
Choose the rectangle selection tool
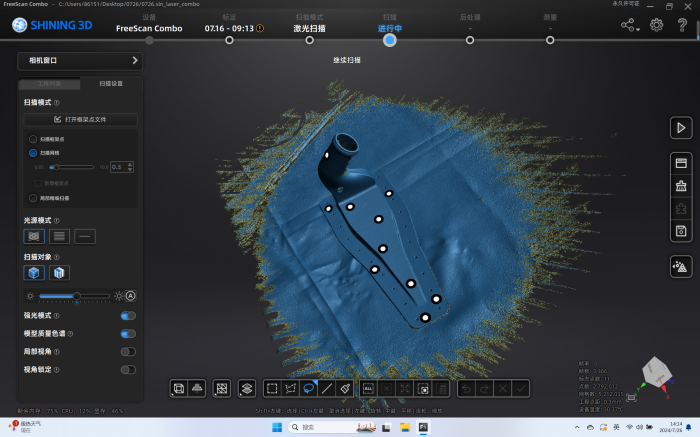[x=272, y=388]
